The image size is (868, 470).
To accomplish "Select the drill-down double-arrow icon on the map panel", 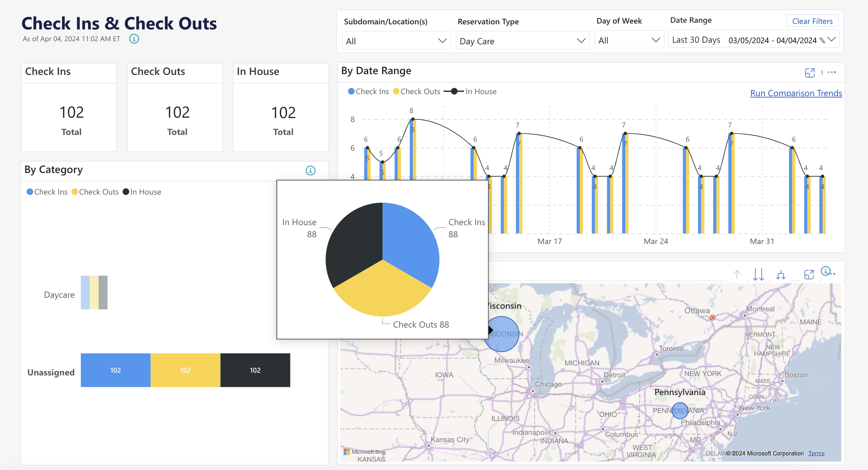I will click(x=759, y=274).
